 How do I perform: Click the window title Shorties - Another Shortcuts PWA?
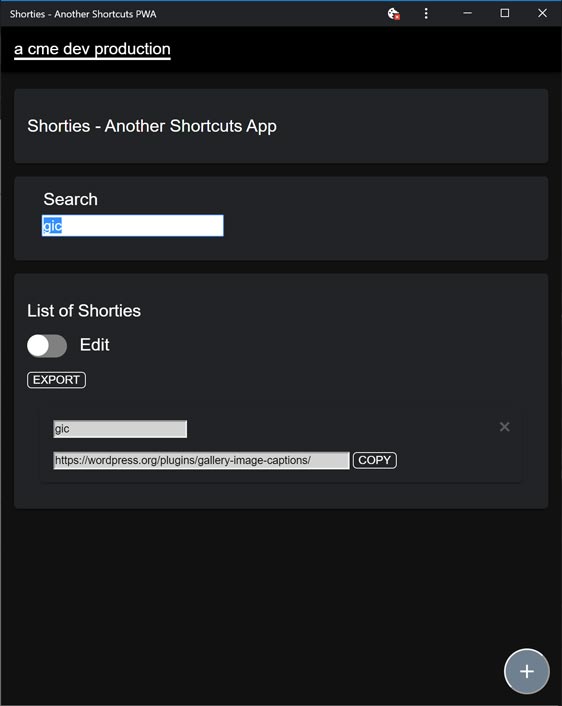coord(83,14)
